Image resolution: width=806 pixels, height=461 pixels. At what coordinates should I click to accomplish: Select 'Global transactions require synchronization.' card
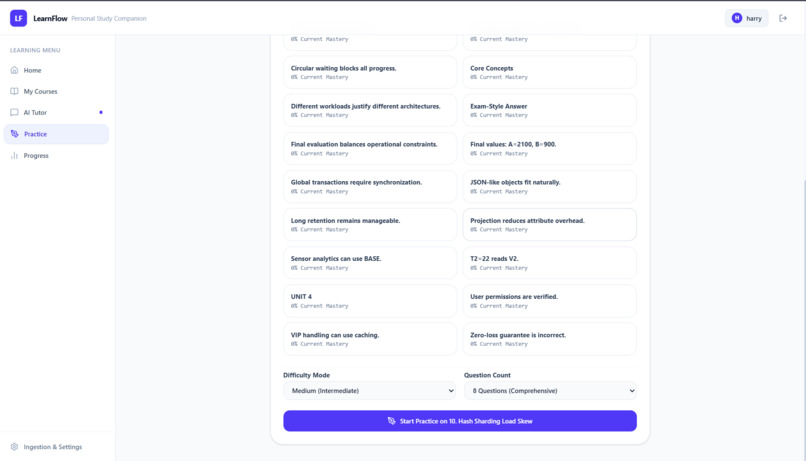point(370,187)
